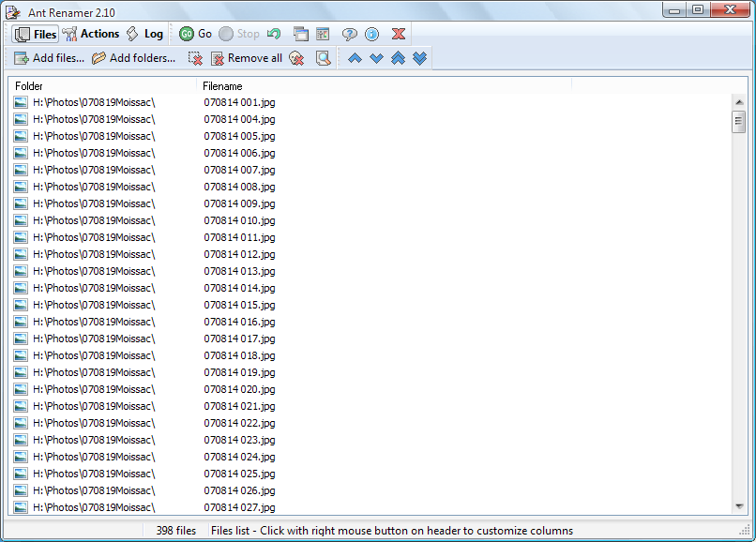The height and width of the screenshot is (542, 756).
Task: Select file 070814 018.jpg
Action: point(239,355)
